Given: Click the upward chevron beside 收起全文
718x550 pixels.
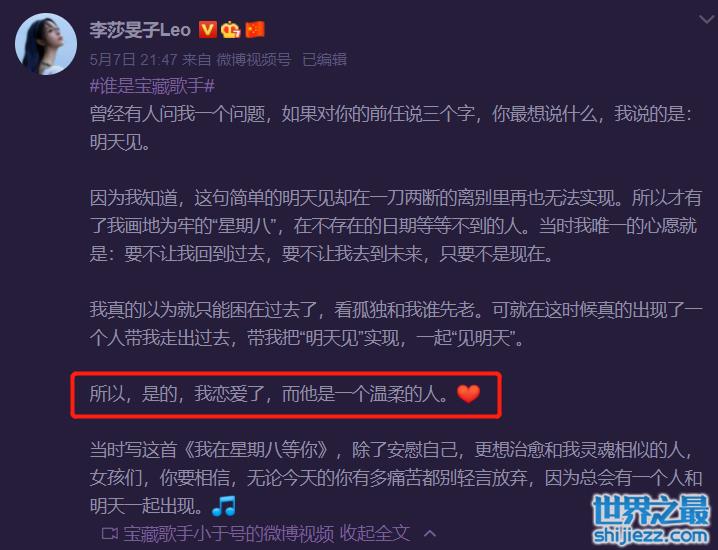Looking at the screenshot, I should pos(430,534).
